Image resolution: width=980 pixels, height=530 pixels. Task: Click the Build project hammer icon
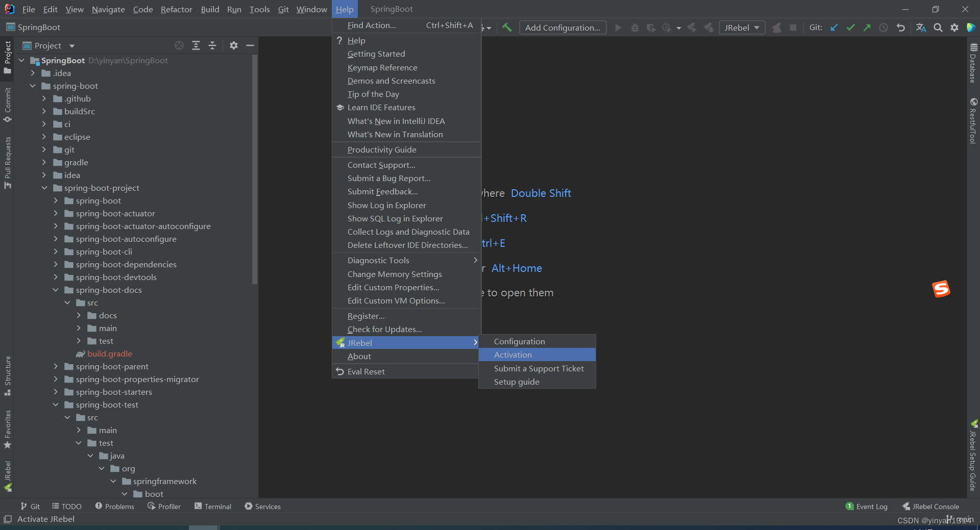click(507, 28)
